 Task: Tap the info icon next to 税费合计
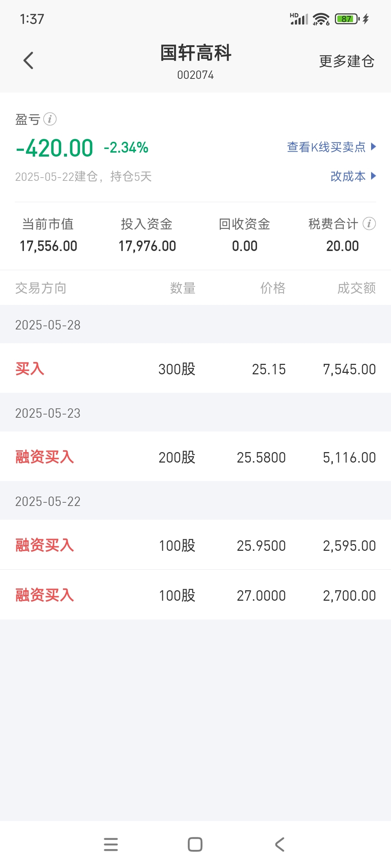369,224
